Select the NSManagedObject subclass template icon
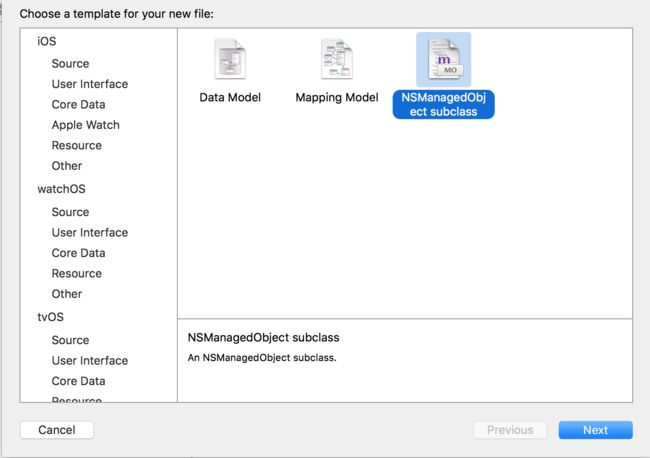Screen dimensions: 650x458 (x=444, y=59)
